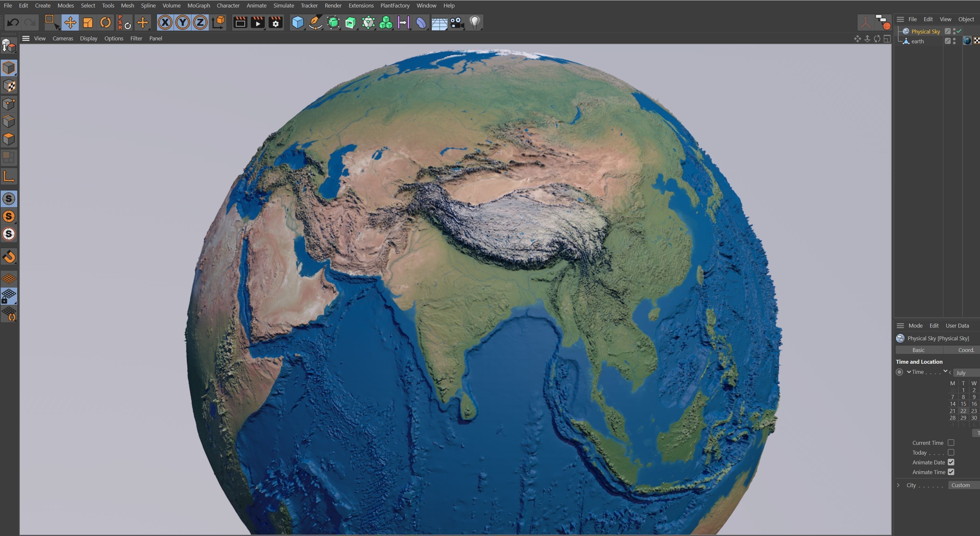
Task: Click the PSR reset icon
Action: tap(124, 22)
